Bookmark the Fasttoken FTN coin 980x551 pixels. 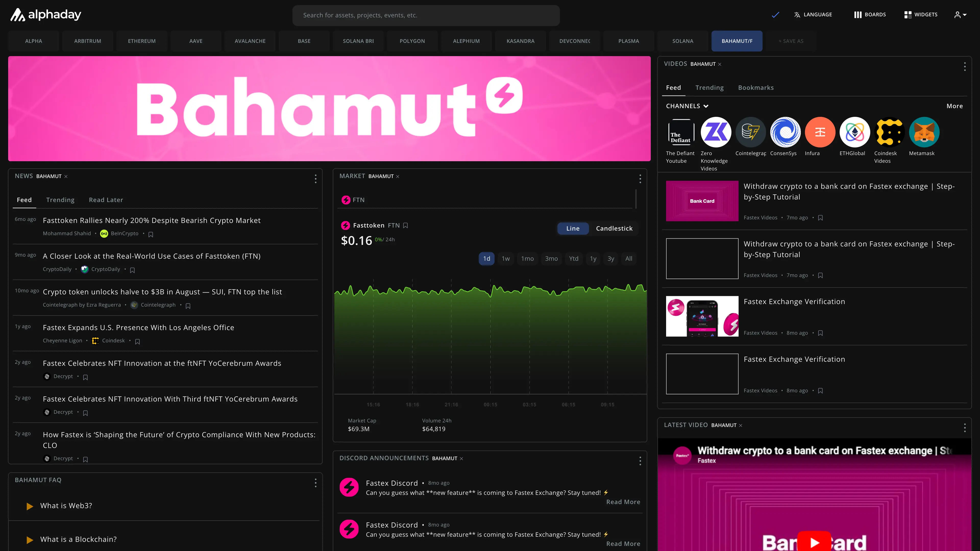click(x=406, y=226)
